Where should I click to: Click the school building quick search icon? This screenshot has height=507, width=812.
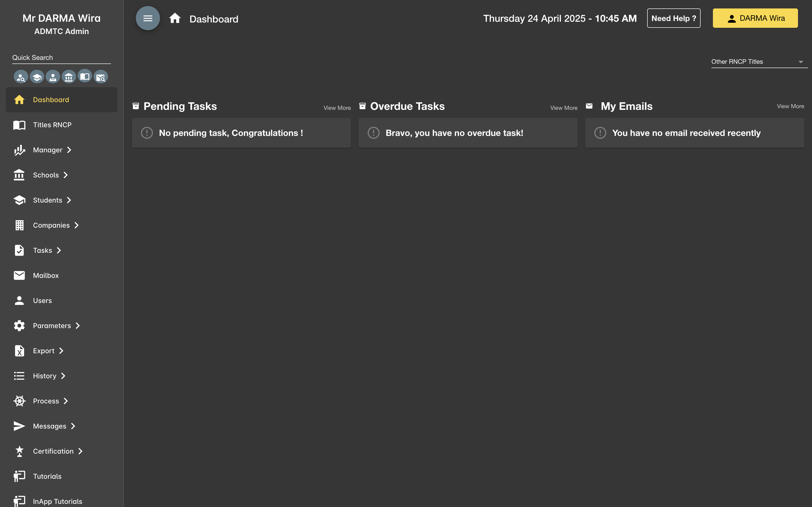pyautogui.click(x=69, y=77)
